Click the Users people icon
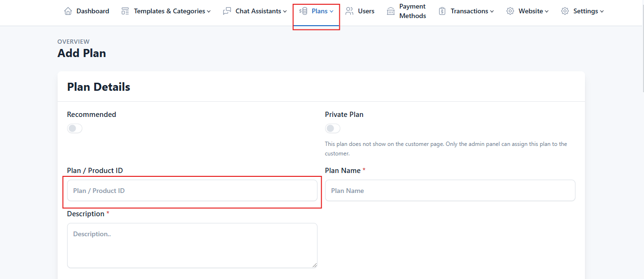Viewport: 644px width, 279px height. point(350,11)
